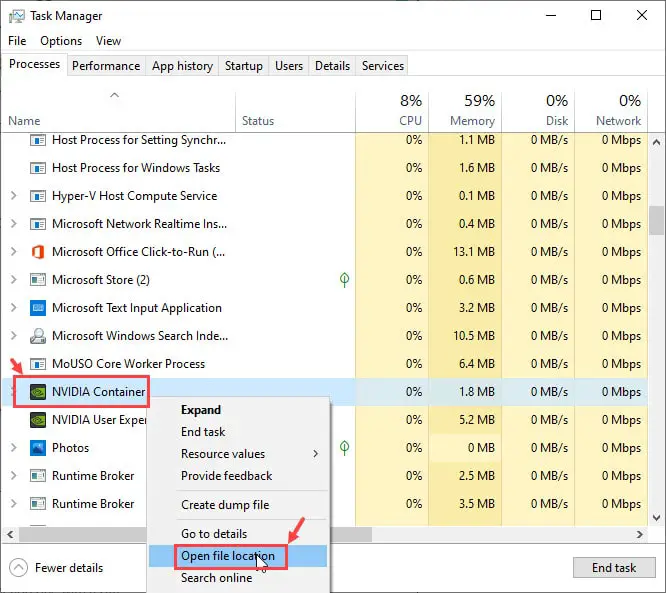Click the Fewer details circle arrow icon

pyautogui.click(x=18, y=568)
